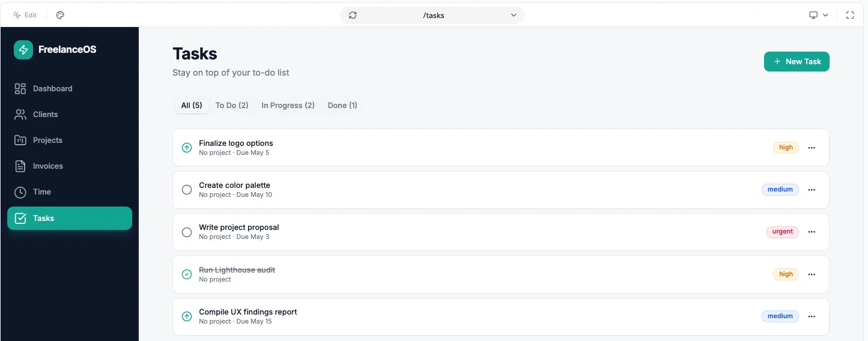This screenshot has width=868, height=341.
Task: Click the Edit button in top bar
Action: tap(25, 15)
